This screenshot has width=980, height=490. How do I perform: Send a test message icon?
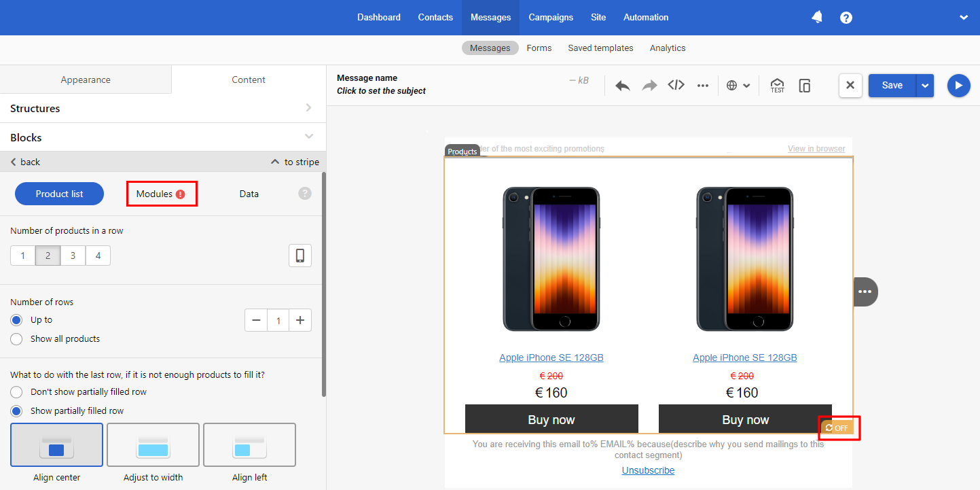click(778, 86)
